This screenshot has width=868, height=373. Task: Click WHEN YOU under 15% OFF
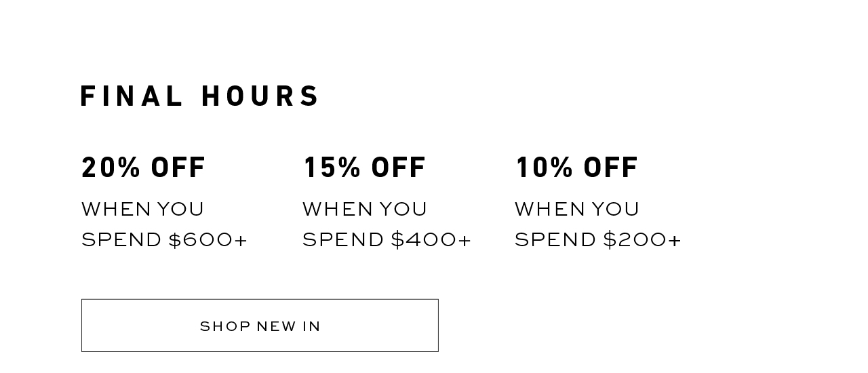click(365, 209)
